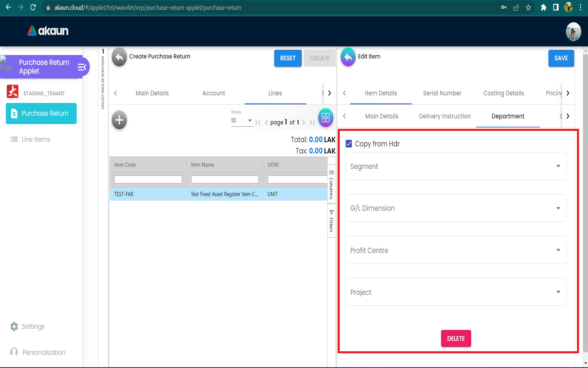Filter by UOM input field

[x=297, y=180]
